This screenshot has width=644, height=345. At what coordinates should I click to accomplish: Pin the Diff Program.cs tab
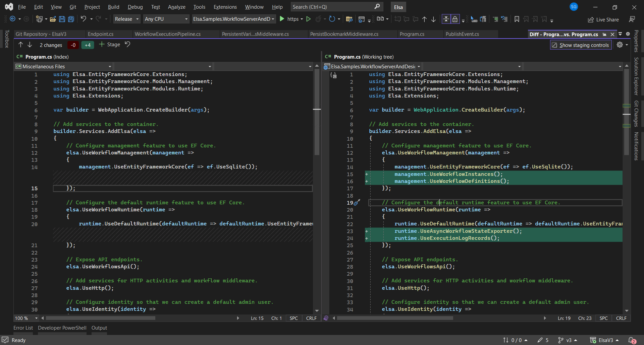click(x=604, y=34)
